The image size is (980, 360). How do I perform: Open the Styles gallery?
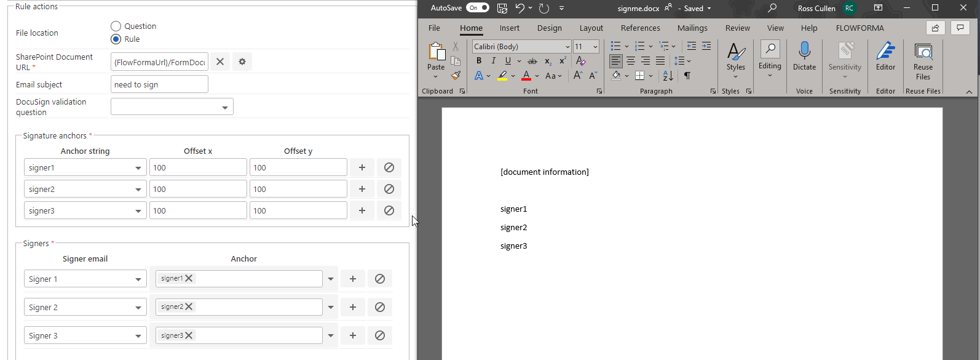(735, 60)
